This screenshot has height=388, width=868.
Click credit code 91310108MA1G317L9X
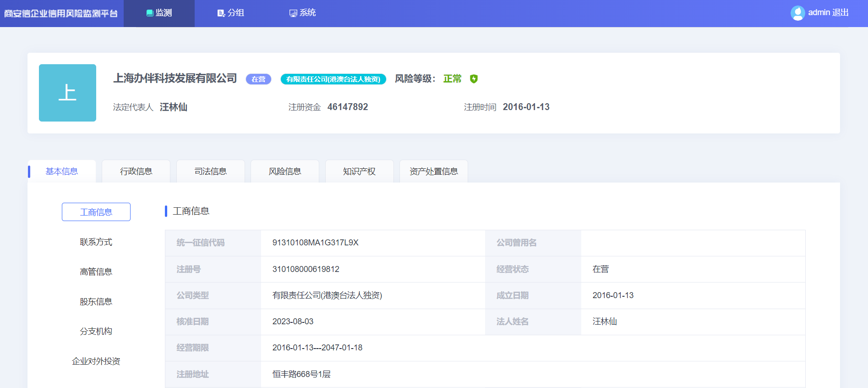(x=316, y=243)
